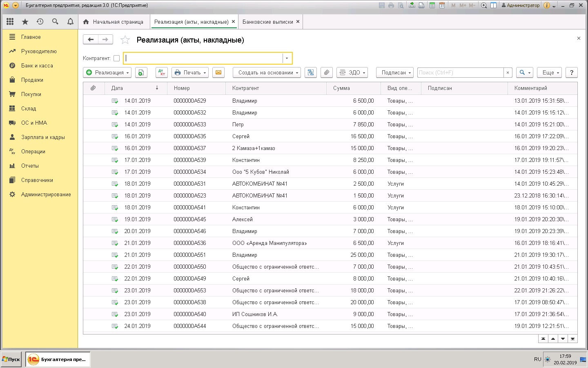Open the Создать на основании dropdown
Image resolution: width=588 pixels, height=368 pixels.
pos(267,72)
